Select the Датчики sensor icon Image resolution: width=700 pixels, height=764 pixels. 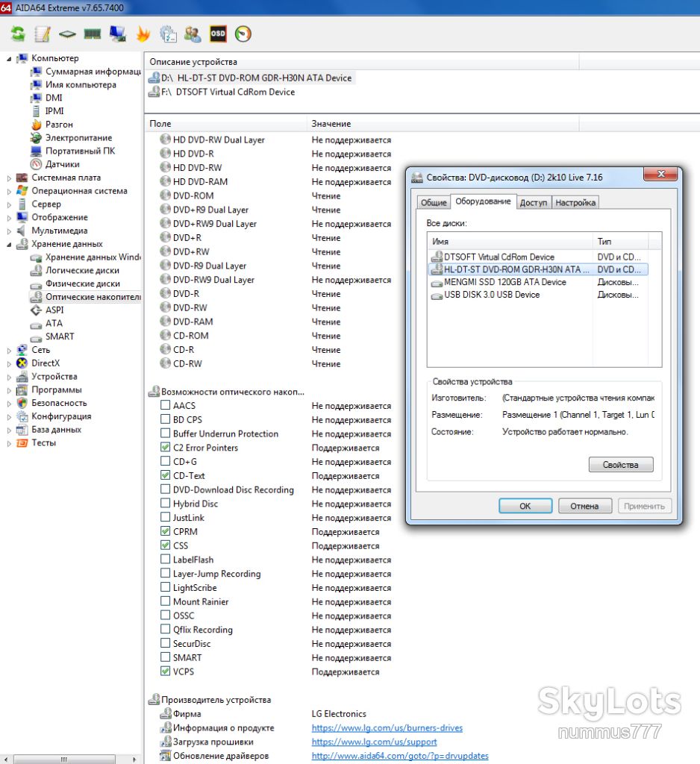click(36, 164)
